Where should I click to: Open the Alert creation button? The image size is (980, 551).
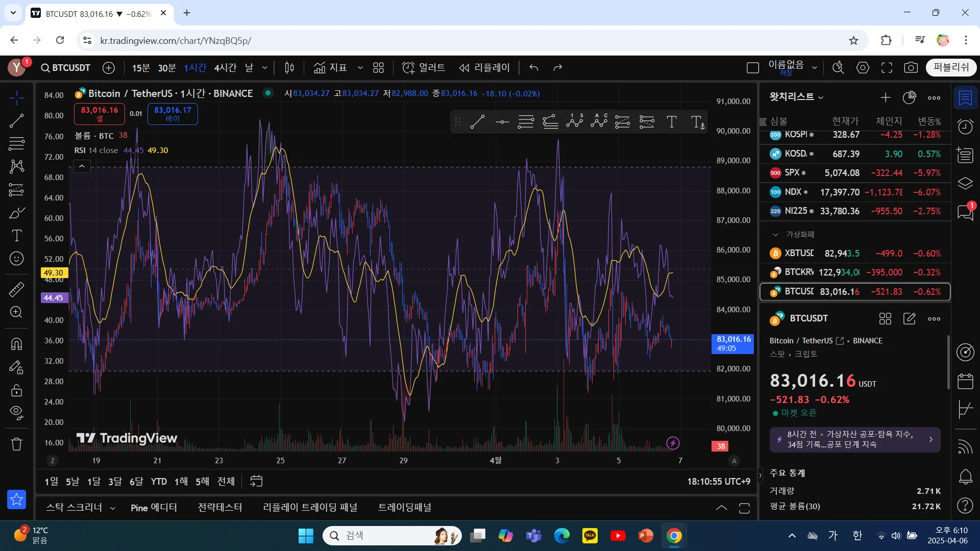pos(424,68)
